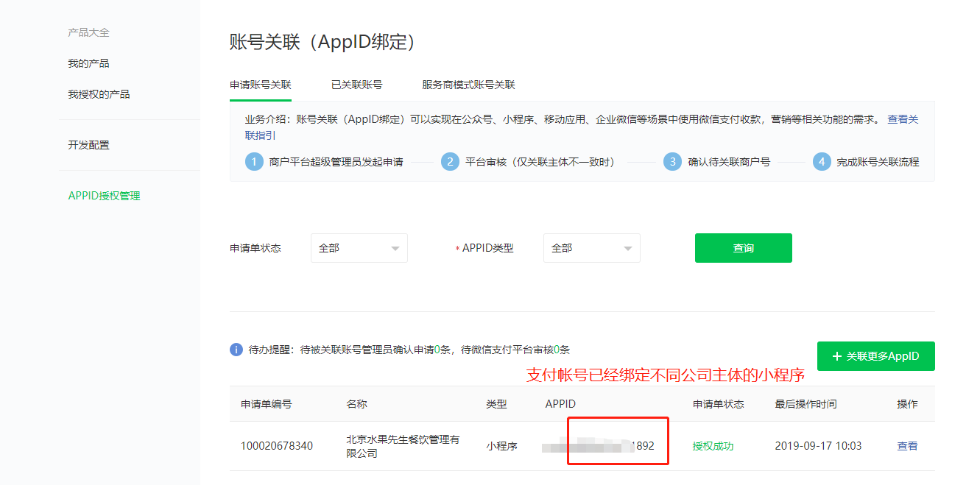
Task: Click 关联更多AppID button
Action: (875, 356)
